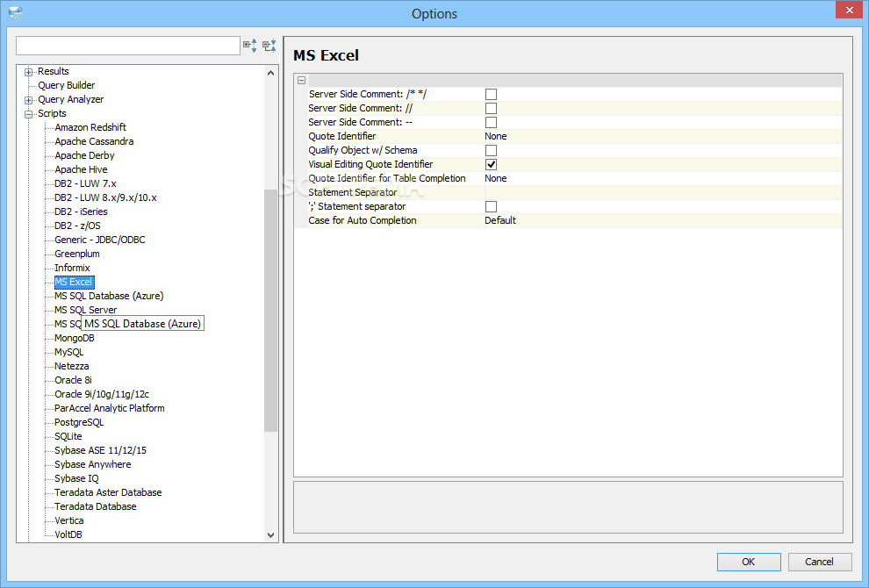Select Amazon Redshift script
869x588 pixels.
(x=90, y=127)
